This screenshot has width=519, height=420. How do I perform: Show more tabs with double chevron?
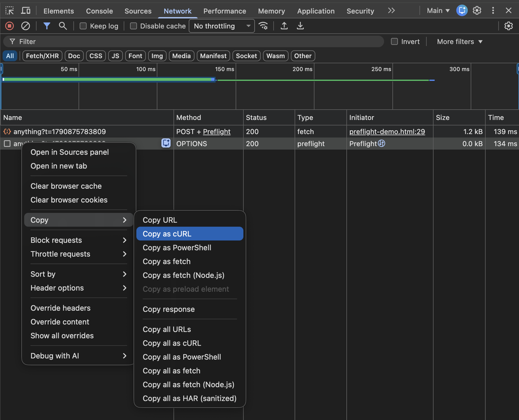point(391,11)
